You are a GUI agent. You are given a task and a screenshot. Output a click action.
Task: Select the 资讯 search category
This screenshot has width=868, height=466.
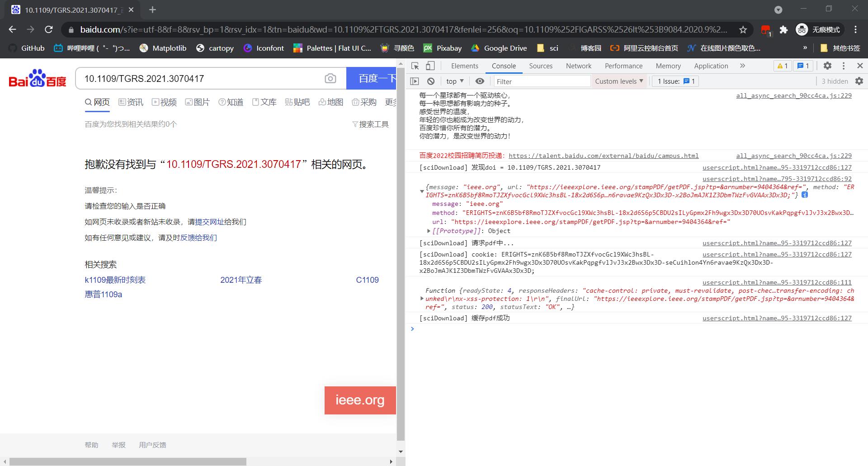tap(131, 102)
